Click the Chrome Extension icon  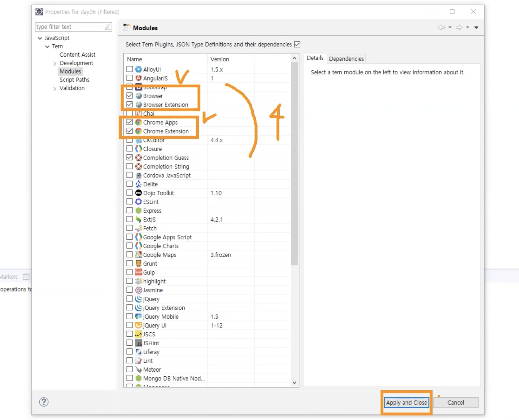(x=138, y=131)
